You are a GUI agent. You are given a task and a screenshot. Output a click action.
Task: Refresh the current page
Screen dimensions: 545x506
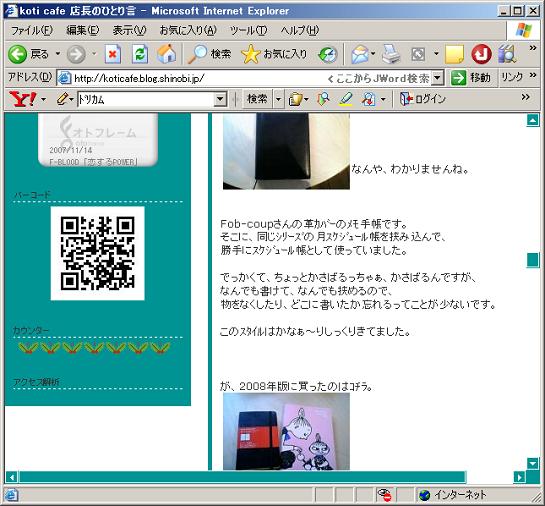140,54
